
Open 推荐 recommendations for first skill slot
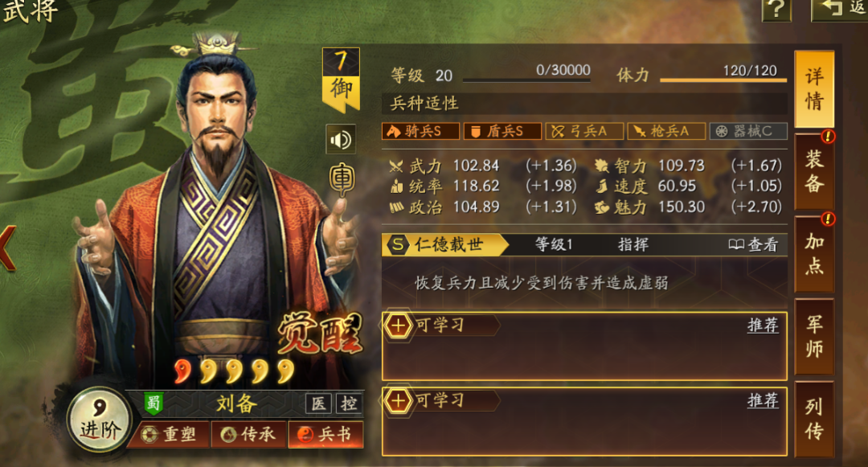[763, 326]
